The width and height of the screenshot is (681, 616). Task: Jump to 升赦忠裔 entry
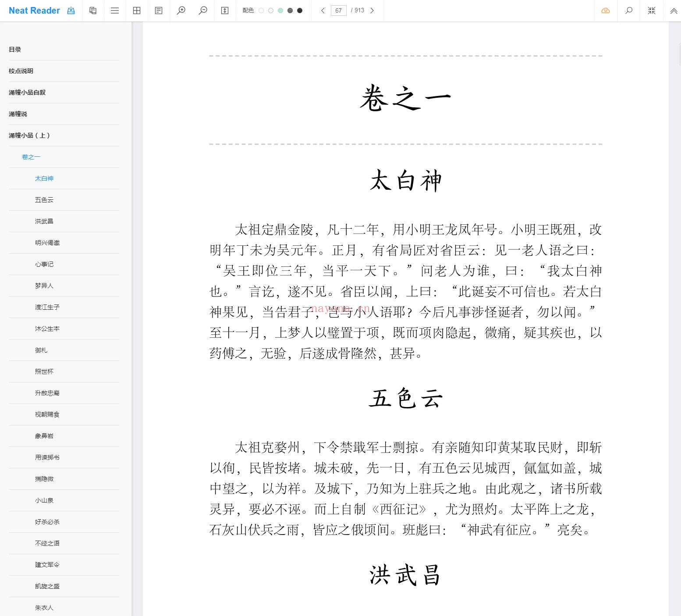47,393
